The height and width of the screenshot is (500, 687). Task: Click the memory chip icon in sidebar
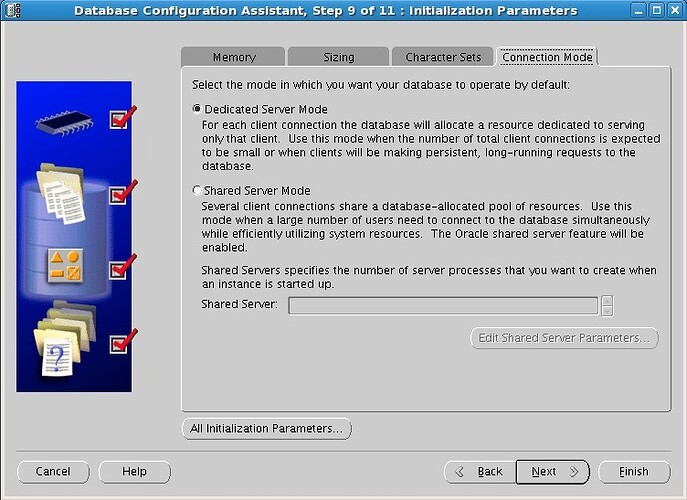click(x=65, y=123)
